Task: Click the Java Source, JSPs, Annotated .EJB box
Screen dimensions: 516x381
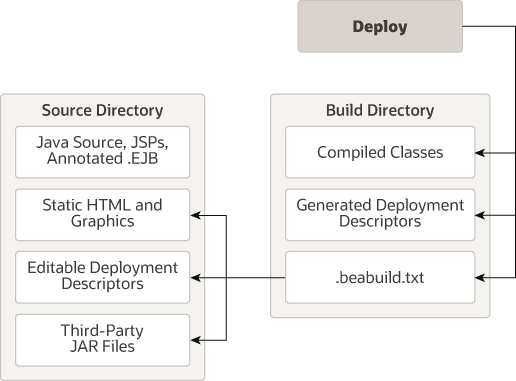Action: click(x=103, y=152)
